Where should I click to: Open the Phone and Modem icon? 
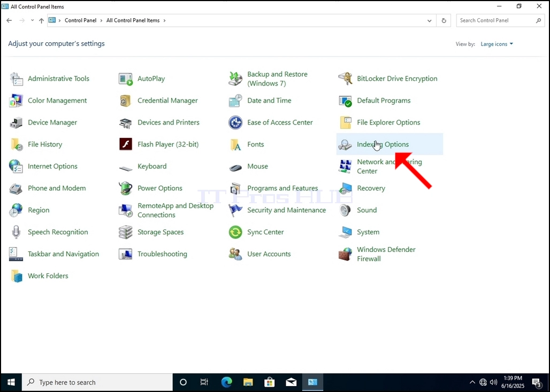pos(16,188)
